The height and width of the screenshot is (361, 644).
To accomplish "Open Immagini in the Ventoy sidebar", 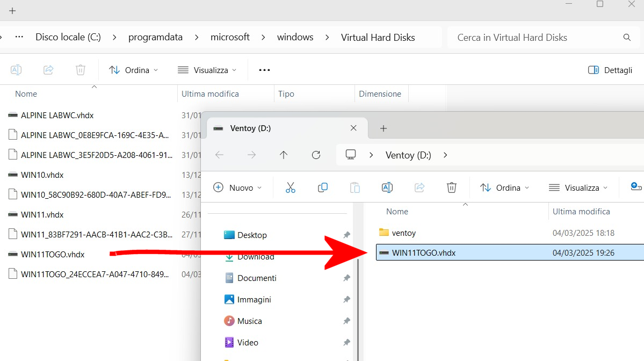I will tap(254, 299).
